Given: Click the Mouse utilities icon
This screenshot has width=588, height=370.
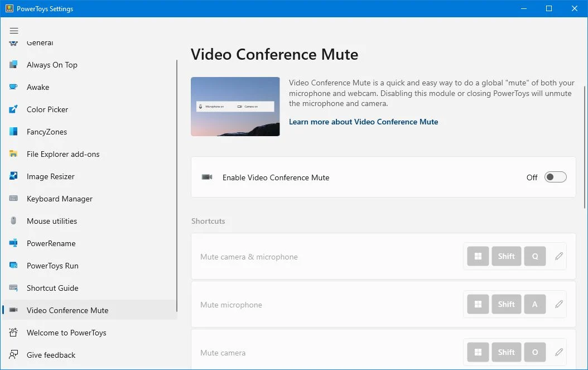Looking at the screenshot, I should coord(13,220).
